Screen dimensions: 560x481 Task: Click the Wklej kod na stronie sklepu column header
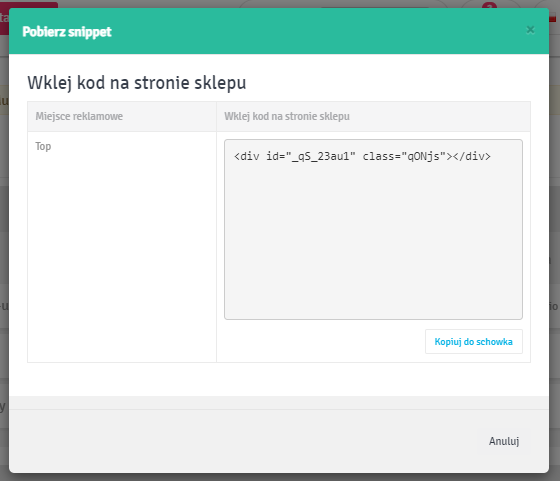click(x=287, y=116)
